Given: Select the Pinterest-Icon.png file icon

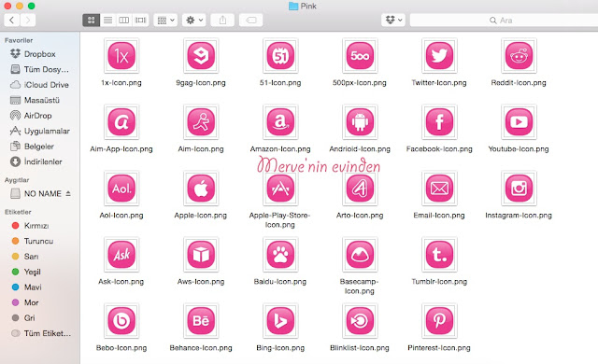Looking at the screenshot, I should pos(439,320).
